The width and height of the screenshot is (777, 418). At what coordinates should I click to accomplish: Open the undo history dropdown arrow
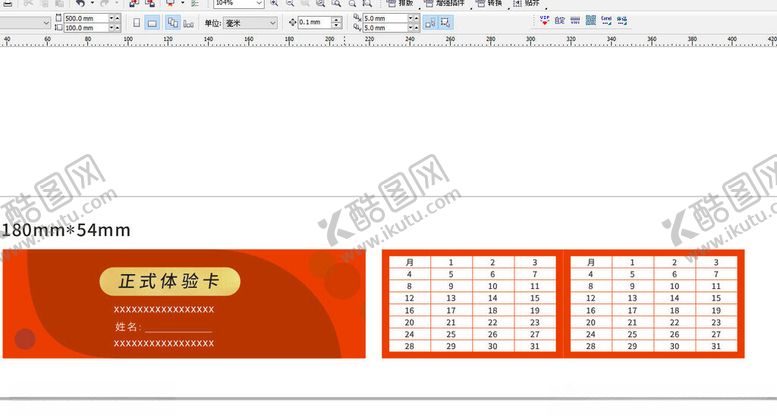coord(92,3)
